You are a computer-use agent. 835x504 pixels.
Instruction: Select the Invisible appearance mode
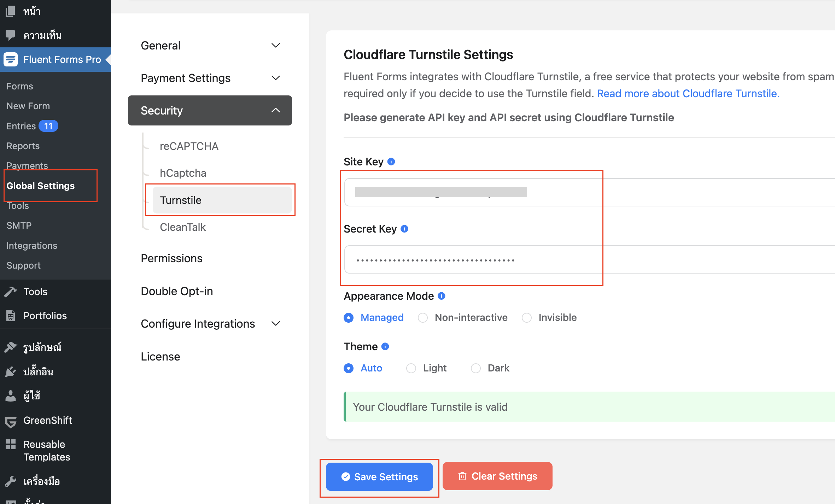pyautogui.click(x=527, y=318)
